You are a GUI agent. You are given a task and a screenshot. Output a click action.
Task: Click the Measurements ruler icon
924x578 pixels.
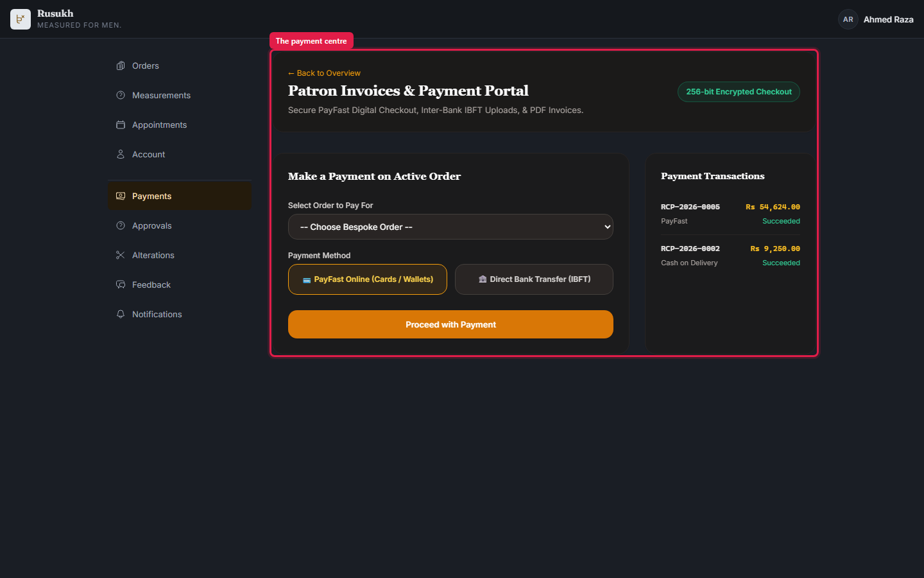click(120, 96)
